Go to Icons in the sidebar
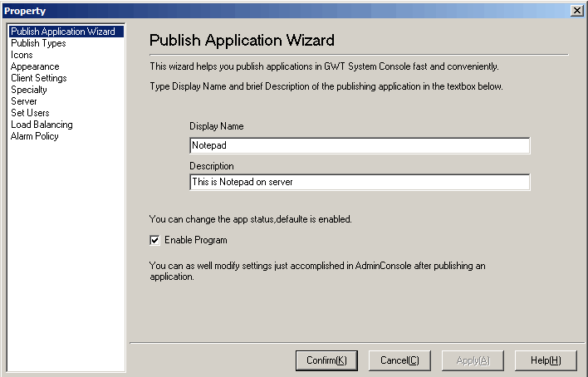Screen dimensions: 588x377 pyautogui.click(x=22, y=55)
